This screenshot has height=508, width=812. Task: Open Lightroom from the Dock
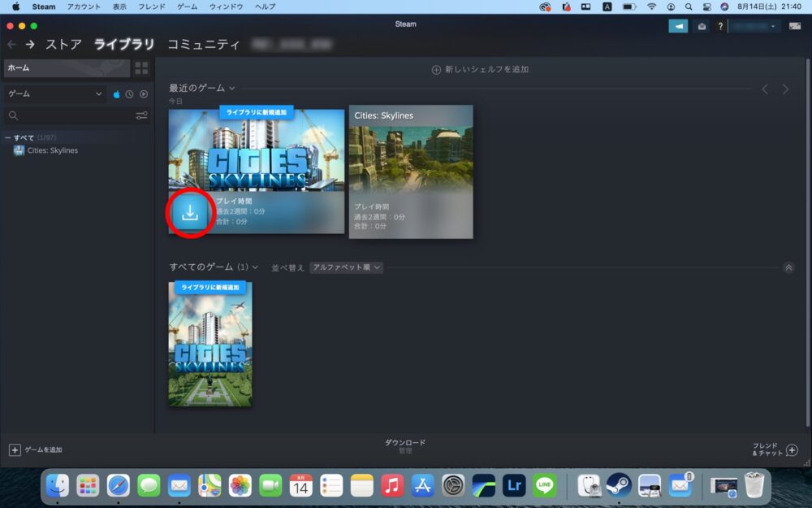tap(514, 486)
